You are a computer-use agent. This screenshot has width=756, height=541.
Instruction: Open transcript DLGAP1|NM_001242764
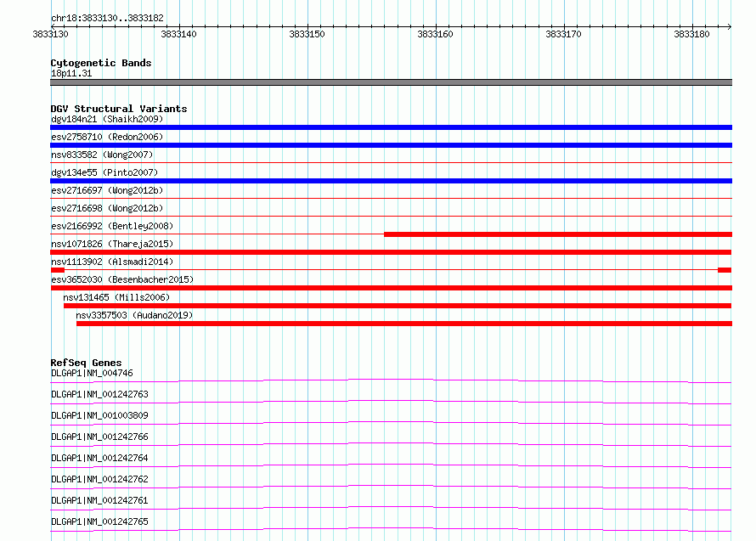(x=99, y=458)
